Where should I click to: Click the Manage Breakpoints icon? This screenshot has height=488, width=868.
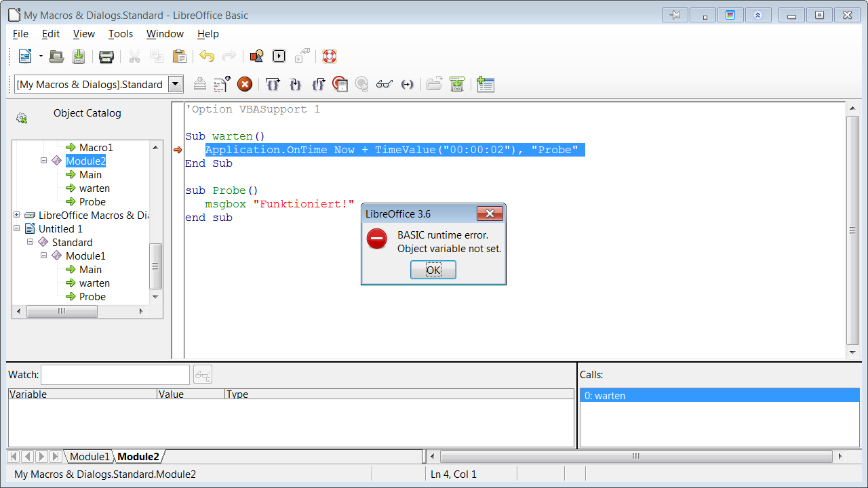(362, 84)
